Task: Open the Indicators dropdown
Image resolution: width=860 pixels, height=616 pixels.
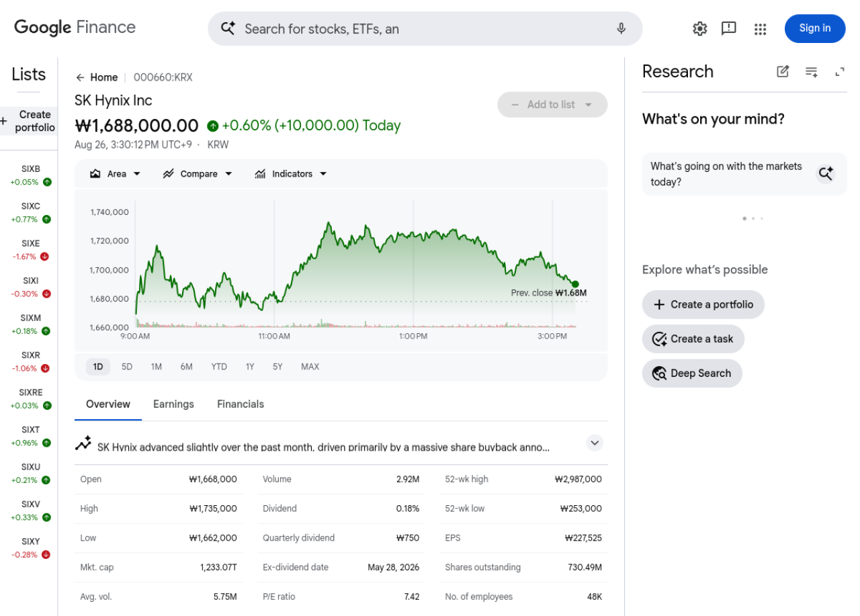Action: (x=291, y=174)
